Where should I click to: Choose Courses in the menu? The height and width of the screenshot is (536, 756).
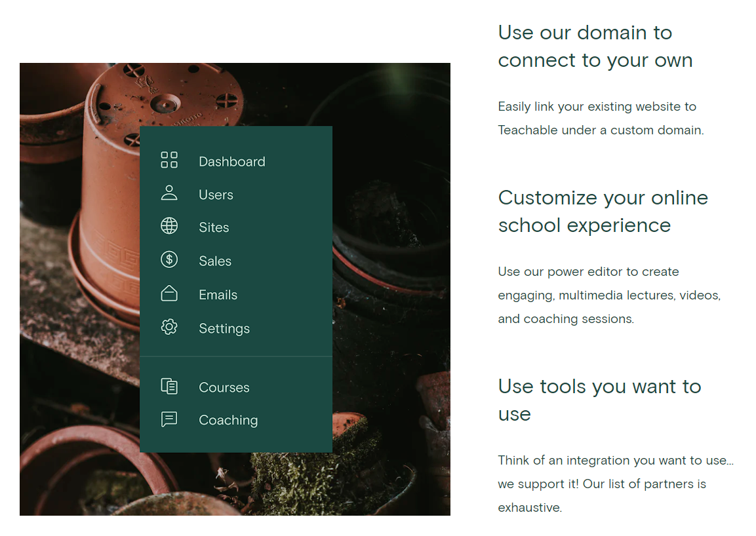click(x=224, y=387)
